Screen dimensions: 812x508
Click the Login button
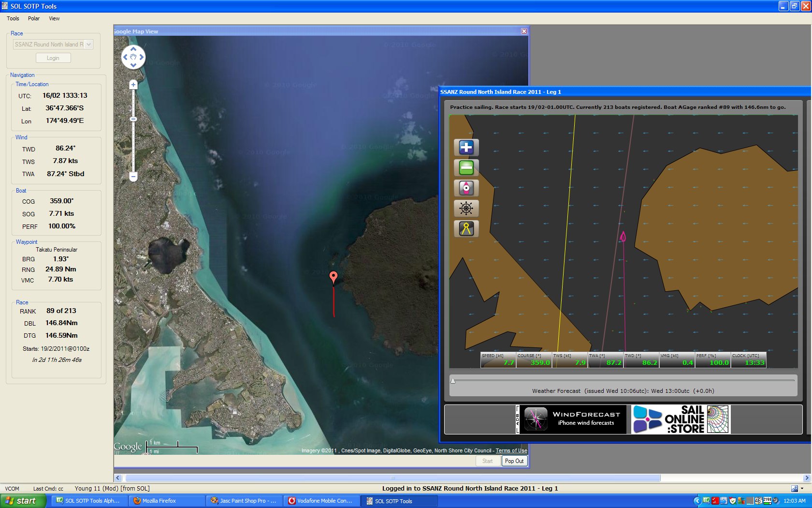pyautogui.click(x=53, y=58)
